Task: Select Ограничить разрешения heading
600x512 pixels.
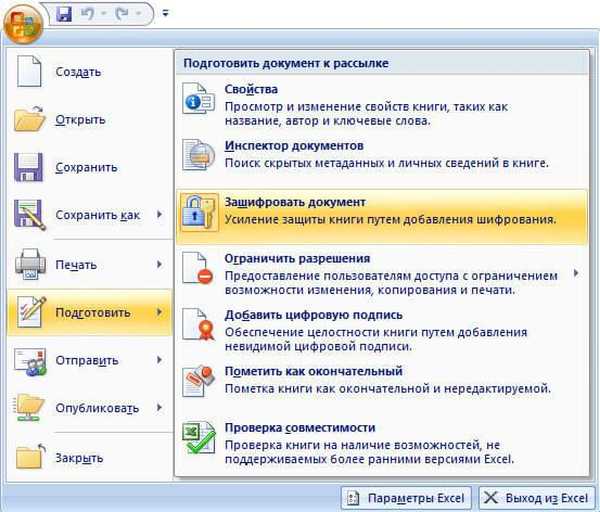Action: pyautogui.click(x=297, y=258)
